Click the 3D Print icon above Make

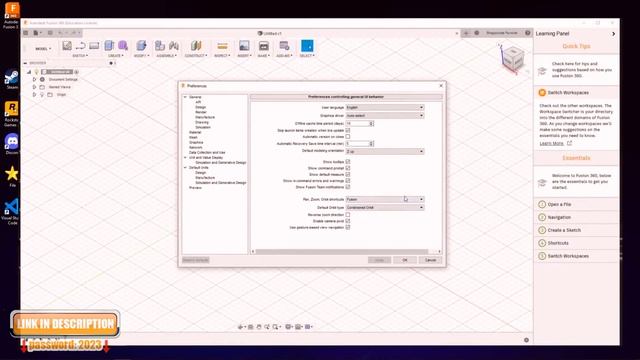tap(264, 46)
